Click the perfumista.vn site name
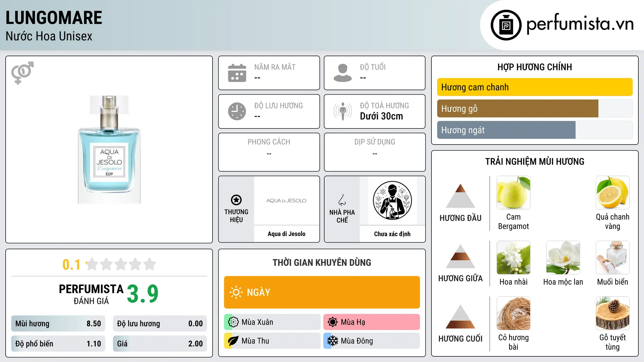 click(580, 24)
